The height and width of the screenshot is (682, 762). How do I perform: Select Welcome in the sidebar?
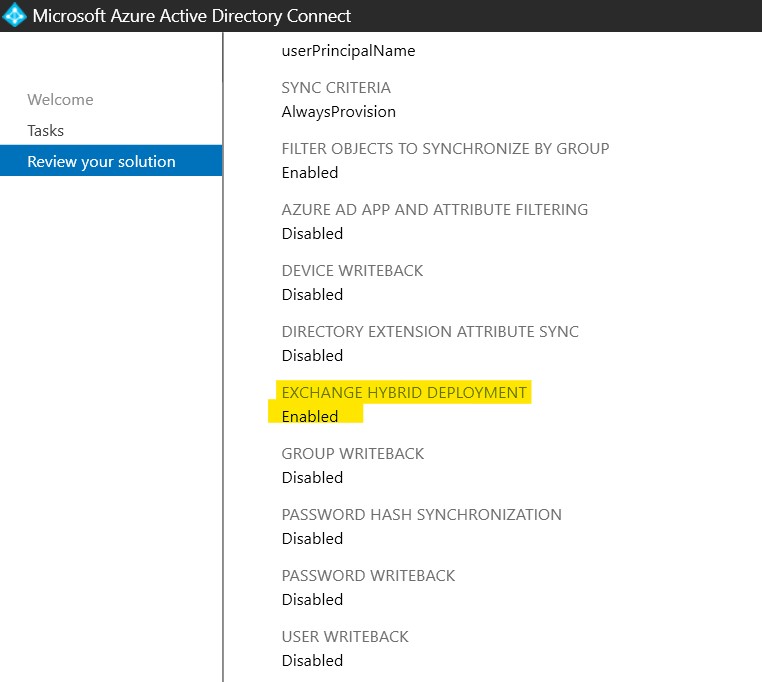click(x=60, y=100)
